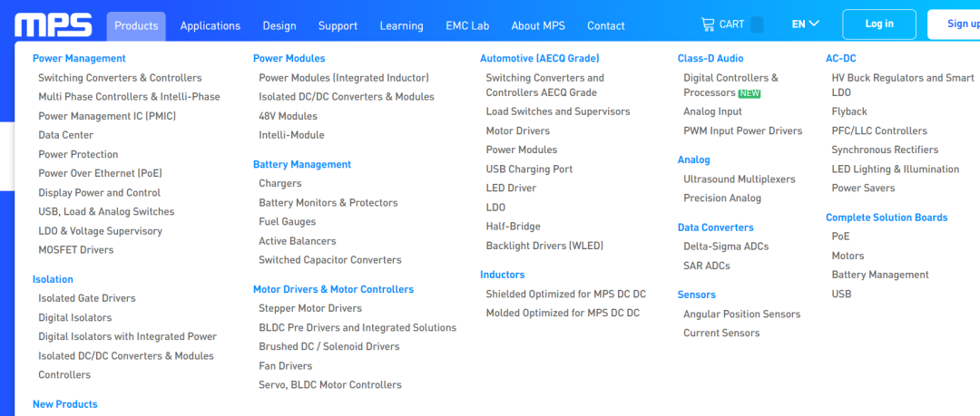980x416 pixels.
Task: Click the cart item count badge
Action: (x=757, y=24)
